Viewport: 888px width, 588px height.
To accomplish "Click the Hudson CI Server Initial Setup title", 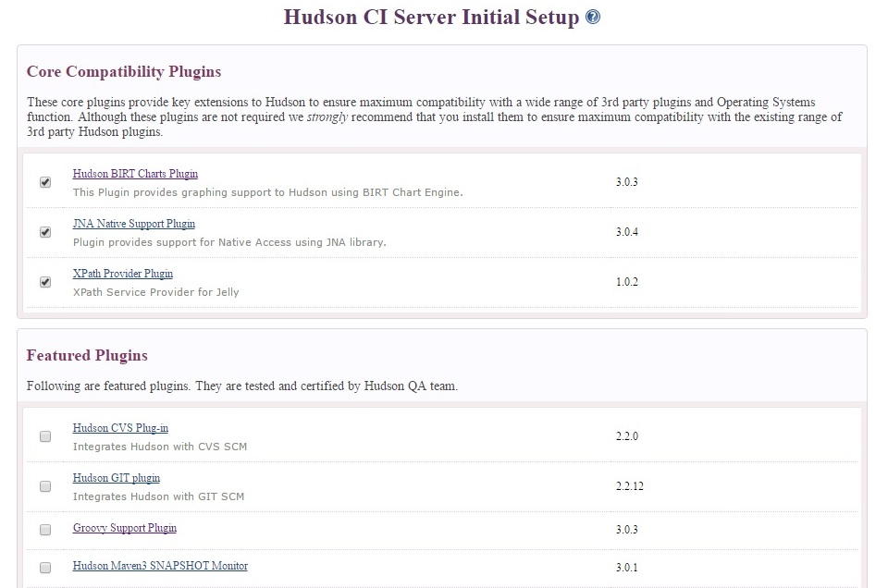I will pyautogui.click(x=432, y=17).
